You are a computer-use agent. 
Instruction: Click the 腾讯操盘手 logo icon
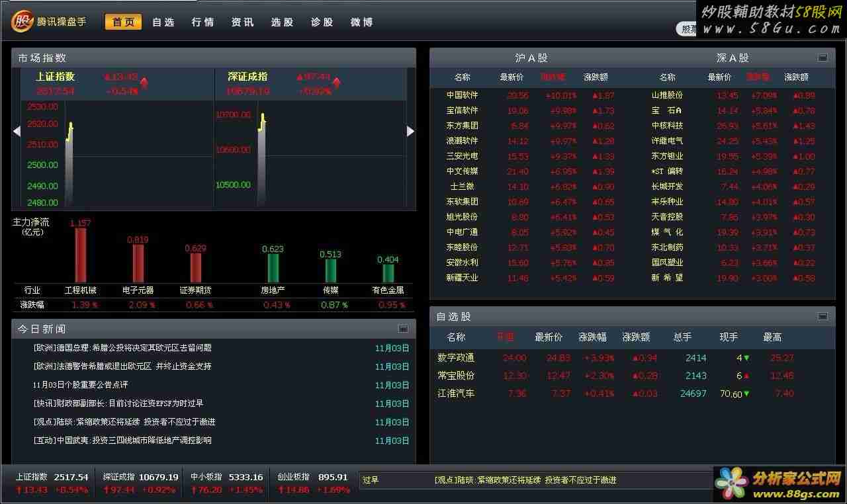pyautogui.click(x=22, y=22)
